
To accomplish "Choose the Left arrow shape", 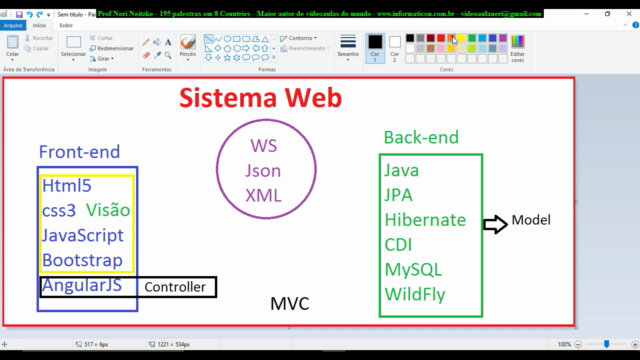I will click(256, 48).
